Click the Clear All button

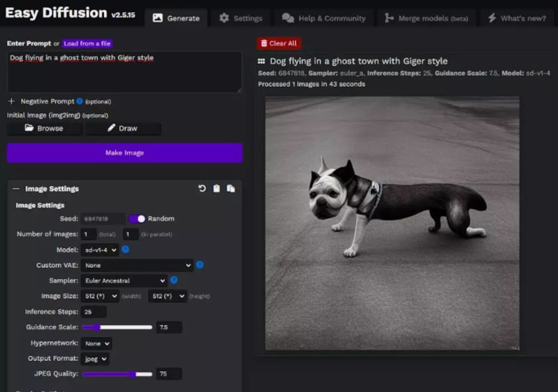tap(279, 43)
